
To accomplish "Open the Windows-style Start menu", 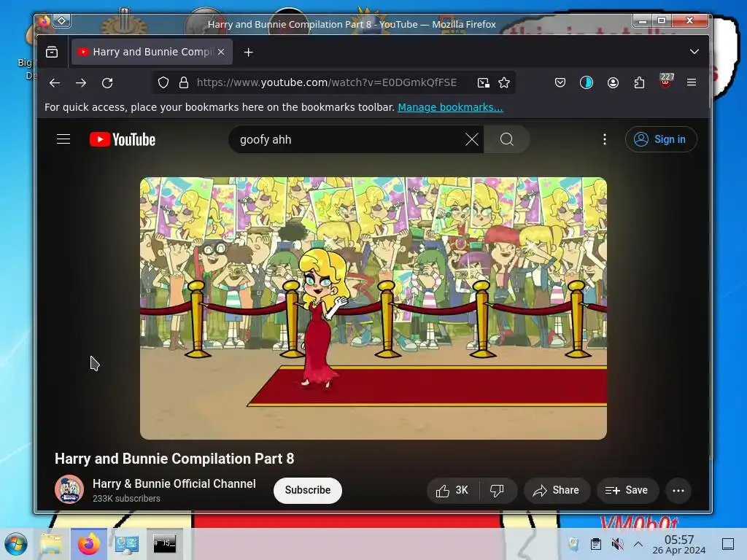I will coord(16,544).
